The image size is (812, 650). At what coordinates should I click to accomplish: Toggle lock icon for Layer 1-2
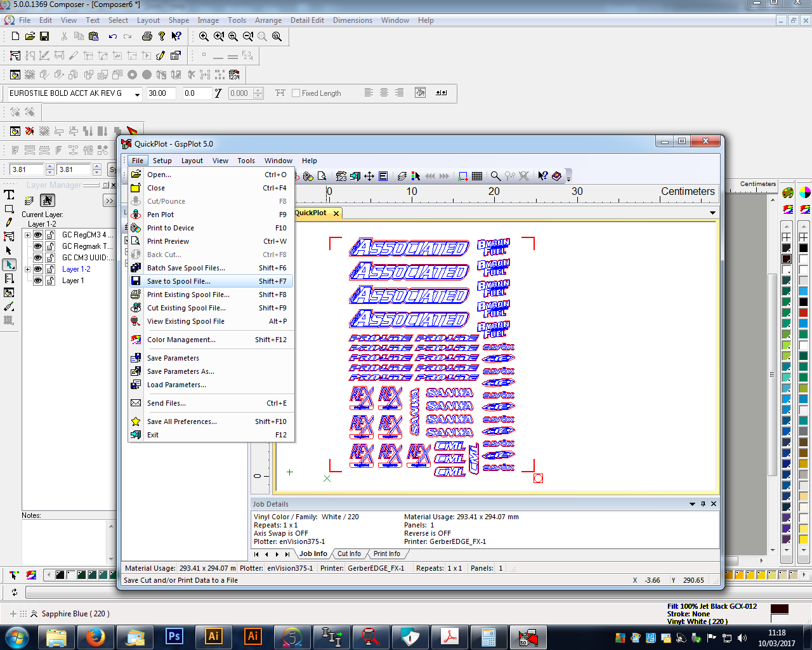[50, 269]
